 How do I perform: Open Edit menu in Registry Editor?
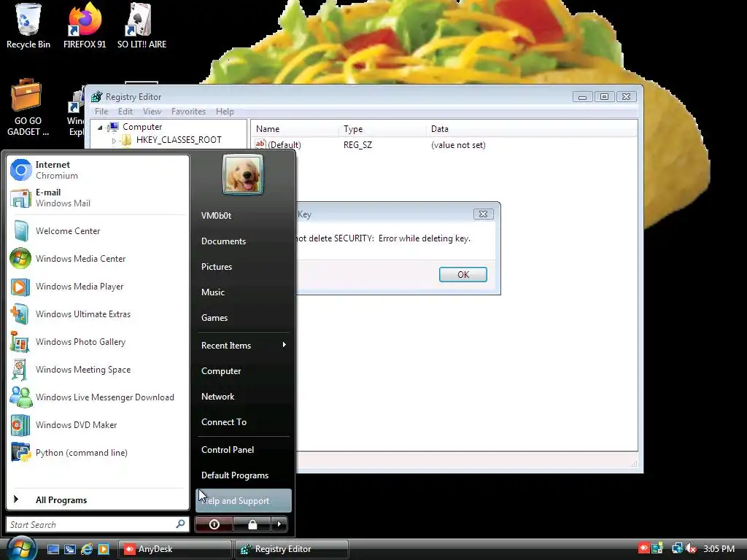[x=125, y=112]
